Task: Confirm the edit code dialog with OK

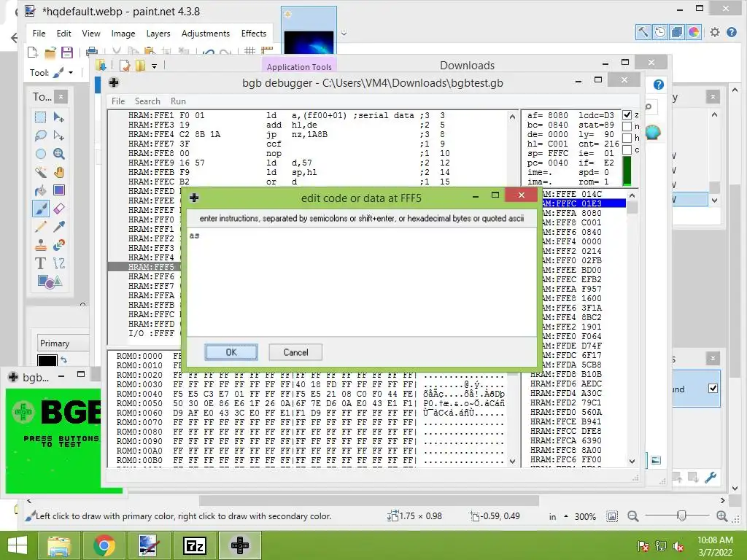Action: pyautogui.click(x=231, y=352)
